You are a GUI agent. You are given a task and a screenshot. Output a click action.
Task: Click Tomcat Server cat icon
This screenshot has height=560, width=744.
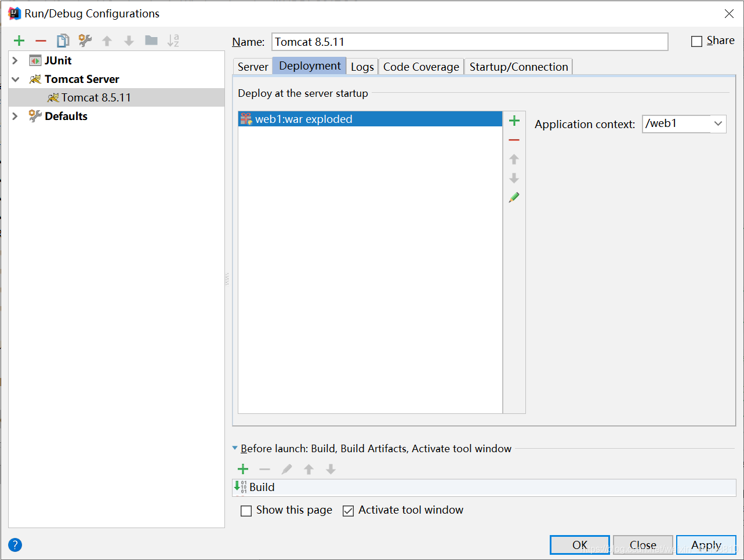click(x=35, y=79)
